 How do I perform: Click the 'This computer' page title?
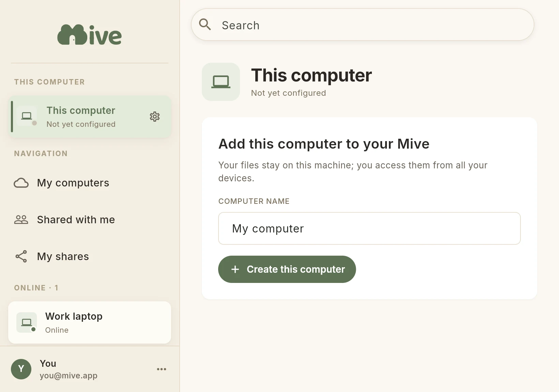point(311,75)
